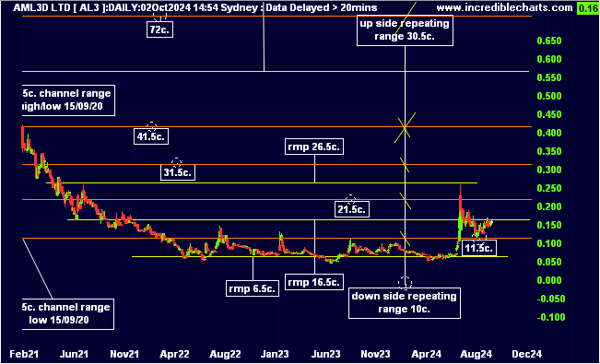Click the 0.600 price axis label
Image resolution: width=600 pixels, height=364 pixels.
click(x=549, y=59)
